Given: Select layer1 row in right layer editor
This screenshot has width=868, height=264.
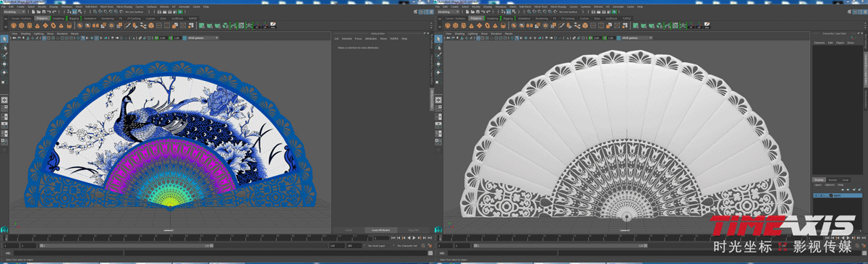Looking at the screenshot, I should pyautogui.click(x=838, y=195).
